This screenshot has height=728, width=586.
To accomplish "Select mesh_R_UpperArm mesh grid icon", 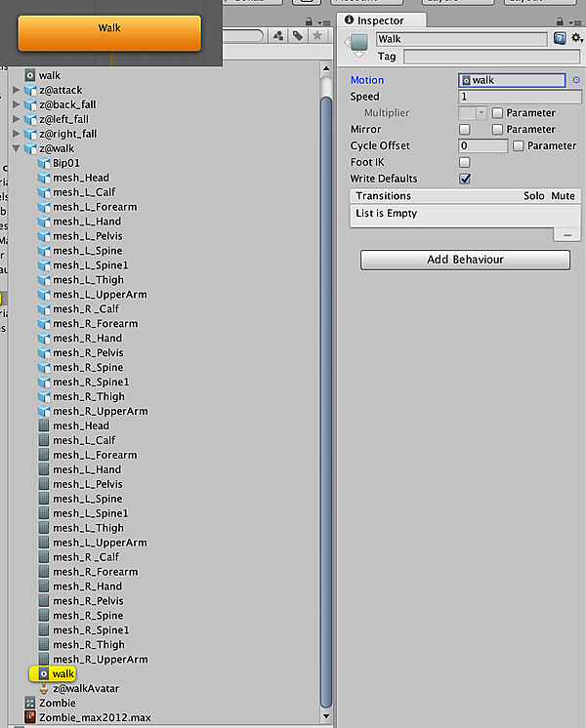I will [44, 660].
